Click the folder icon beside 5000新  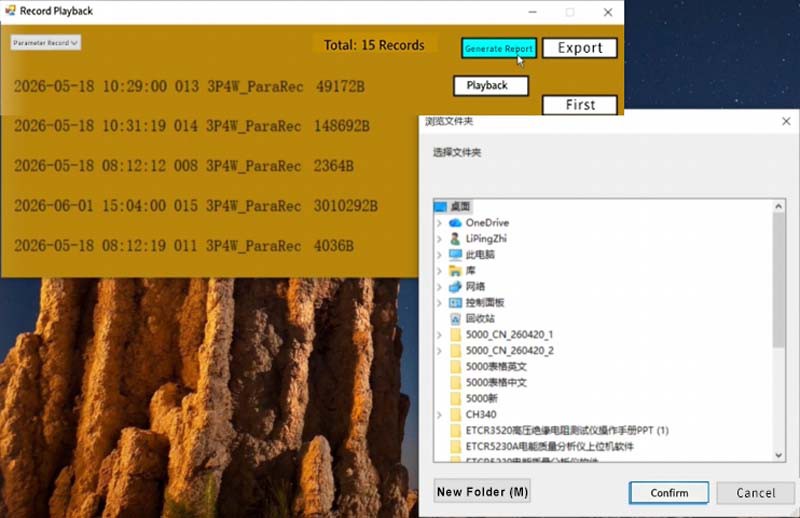(x=456, y=398)
